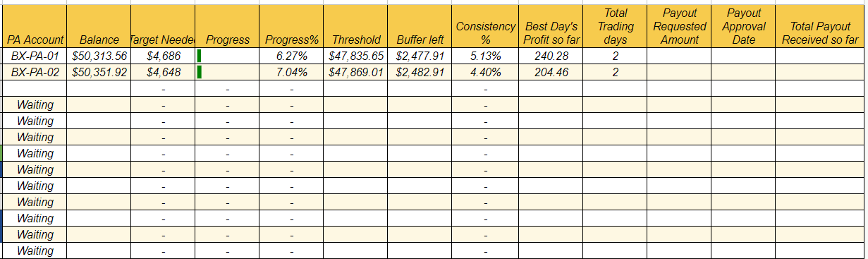Select the $47,835.65 threshold cell
868x259 pixels.
(356, 56)
